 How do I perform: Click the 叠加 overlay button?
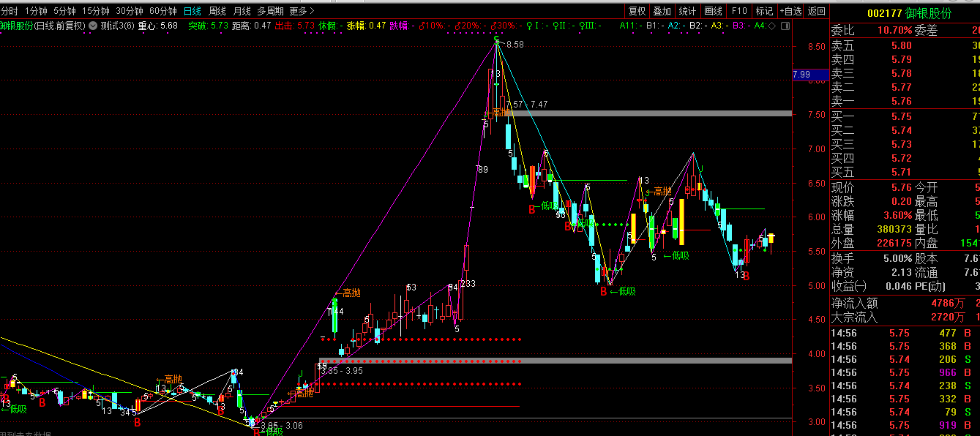[x=662, y=11]
